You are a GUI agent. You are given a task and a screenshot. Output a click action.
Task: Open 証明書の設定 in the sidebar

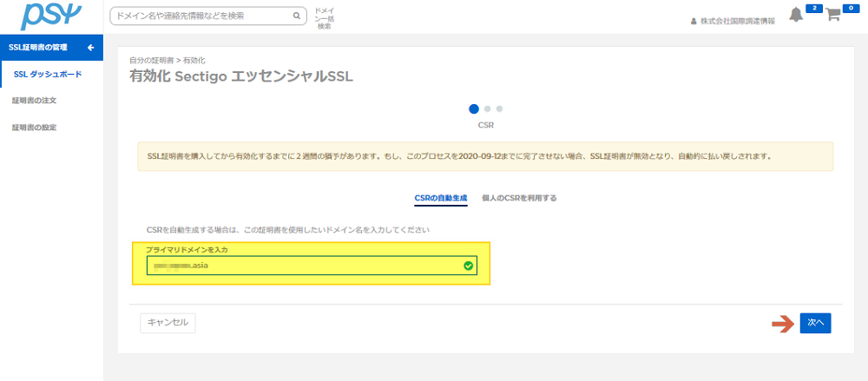click(x=35, y=128)
